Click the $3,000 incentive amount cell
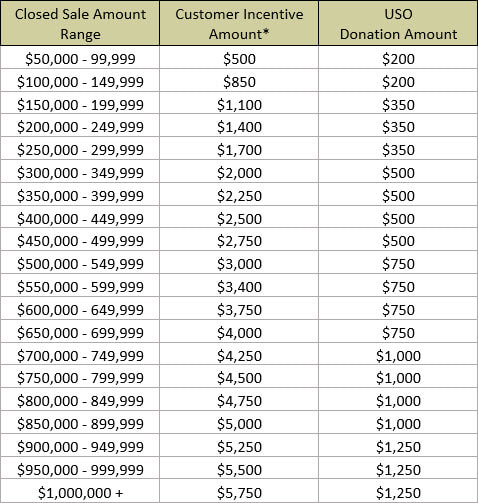Screen dimensions: 478x503 coord(239,263)
